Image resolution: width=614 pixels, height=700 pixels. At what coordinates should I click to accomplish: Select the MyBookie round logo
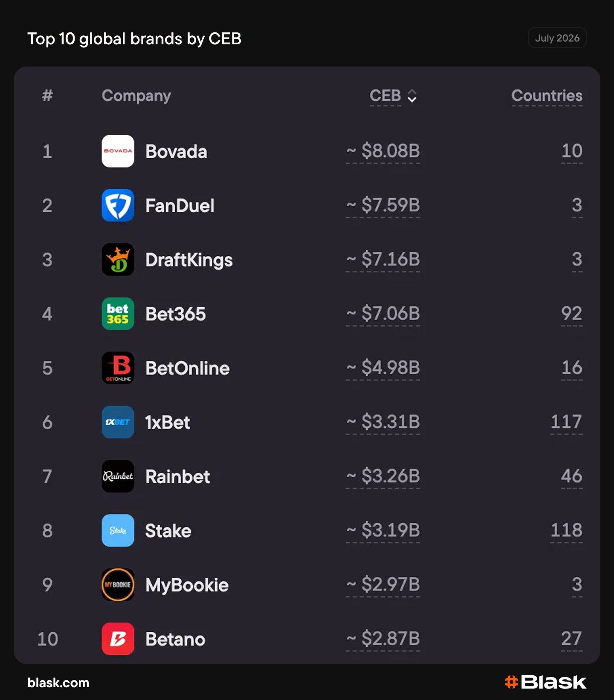click(x=118, y=584)
